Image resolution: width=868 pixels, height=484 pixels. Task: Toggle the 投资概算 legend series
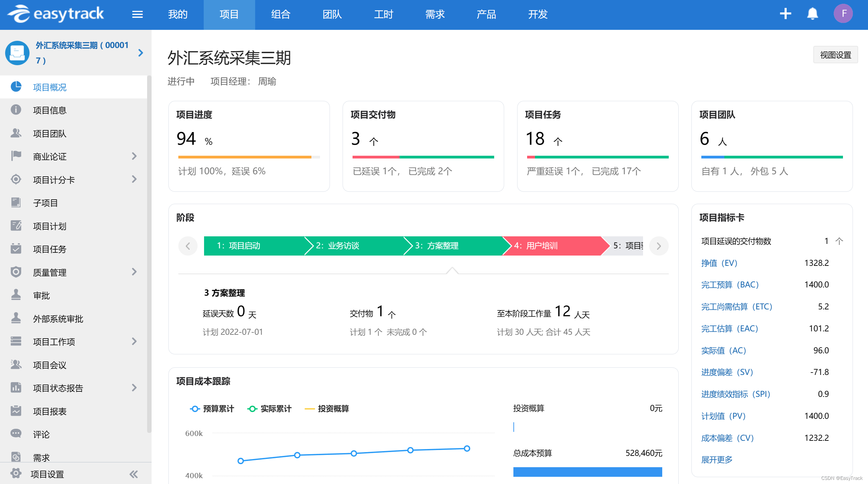(x=327, y=409)
